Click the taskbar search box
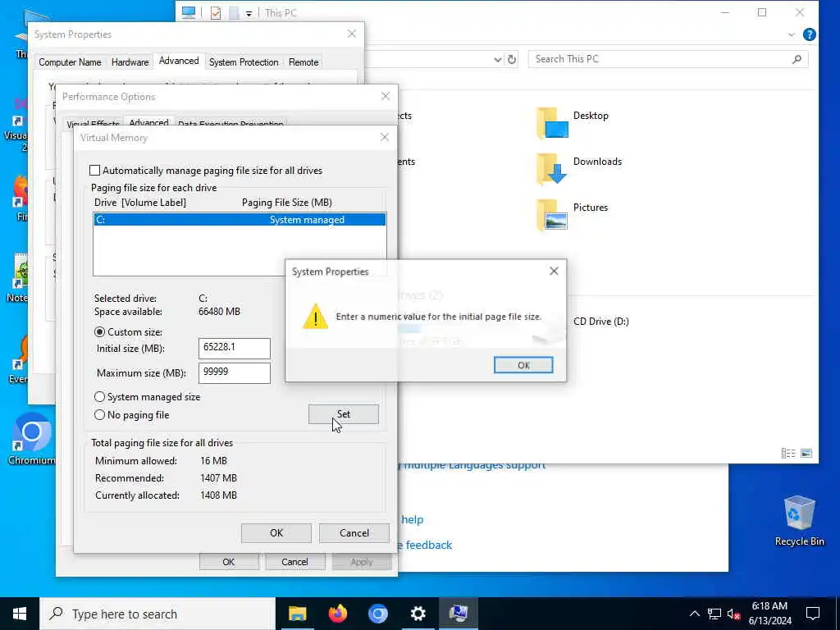The width and height of the screenshot is (840, 630). point(157,614)
